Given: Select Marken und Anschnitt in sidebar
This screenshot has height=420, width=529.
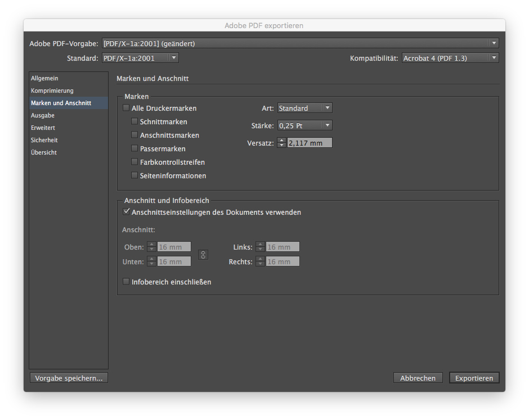Looking at the screenshot, I should [69, 103].
